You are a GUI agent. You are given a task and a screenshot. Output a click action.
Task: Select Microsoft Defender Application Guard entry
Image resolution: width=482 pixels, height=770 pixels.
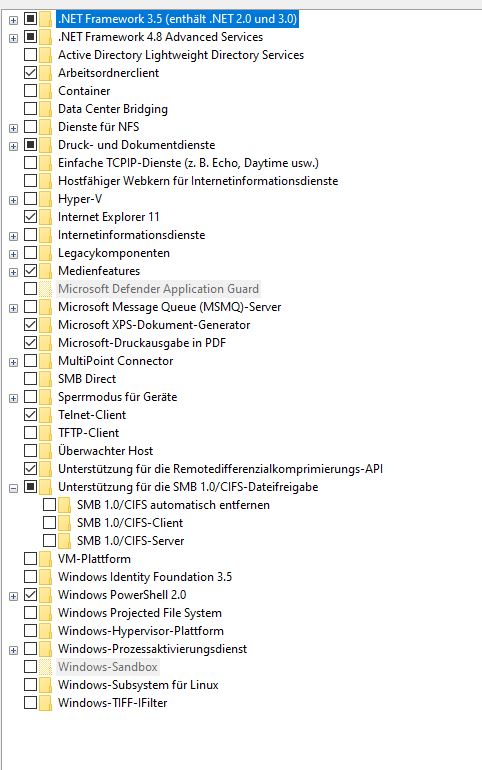[158, 289]
